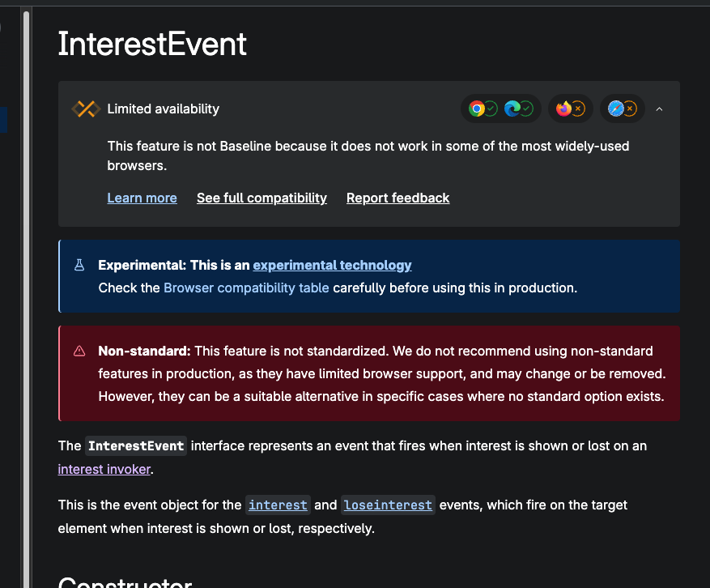Click the Non-standard warning triangle icon
Image resolution: width=710 pixels, height=588 pixels.
(x=79, y=351)
